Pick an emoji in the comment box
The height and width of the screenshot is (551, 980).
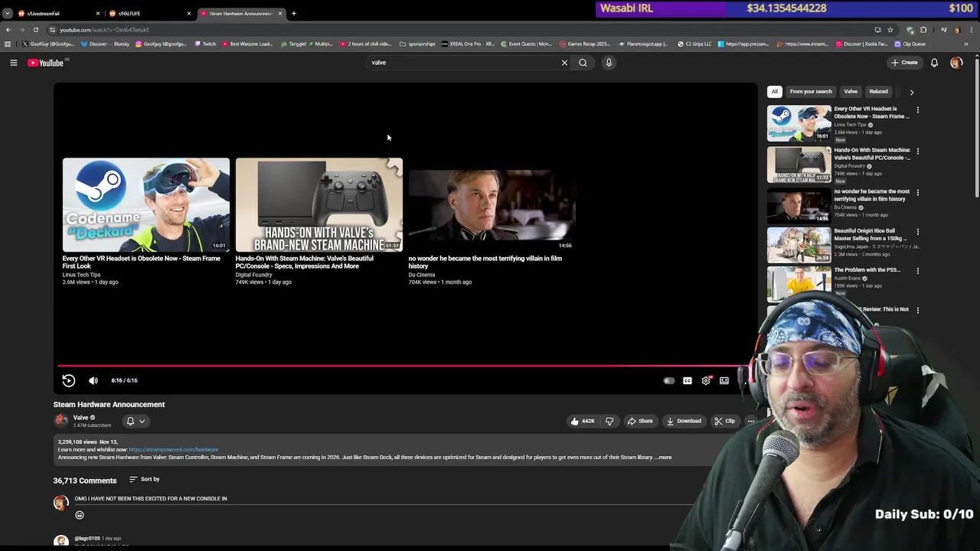(80, 515)
